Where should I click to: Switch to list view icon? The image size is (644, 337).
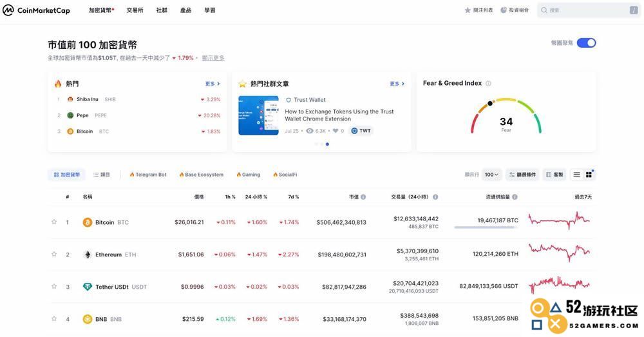576,175
